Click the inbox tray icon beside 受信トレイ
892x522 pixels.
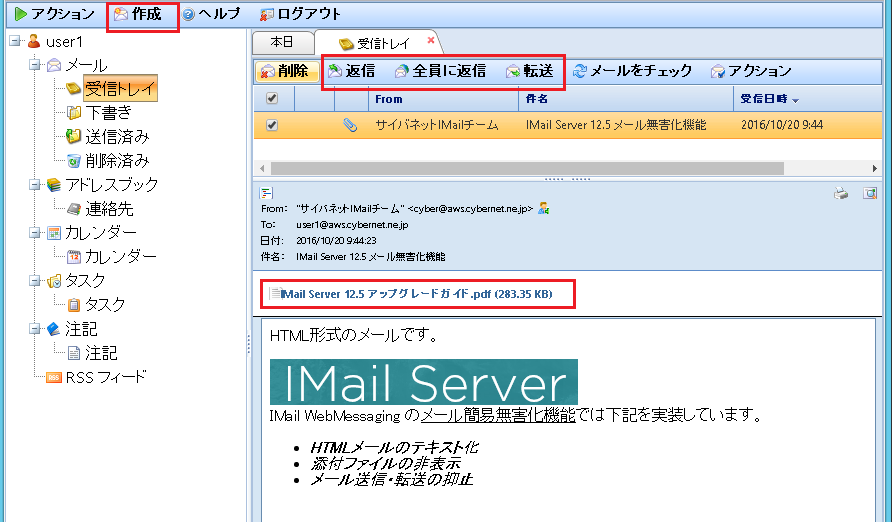point(73,89)
